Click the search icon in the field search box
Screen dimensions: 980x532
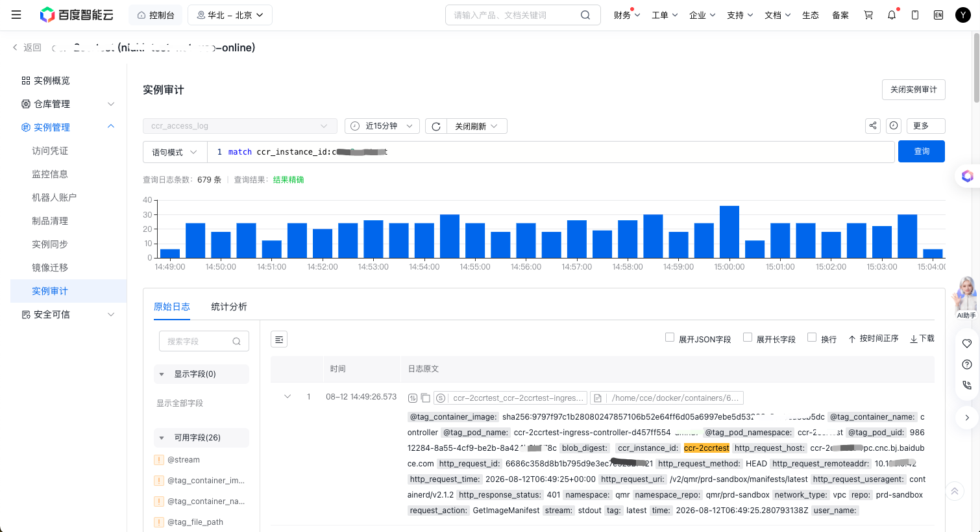(x=236, y=341)
